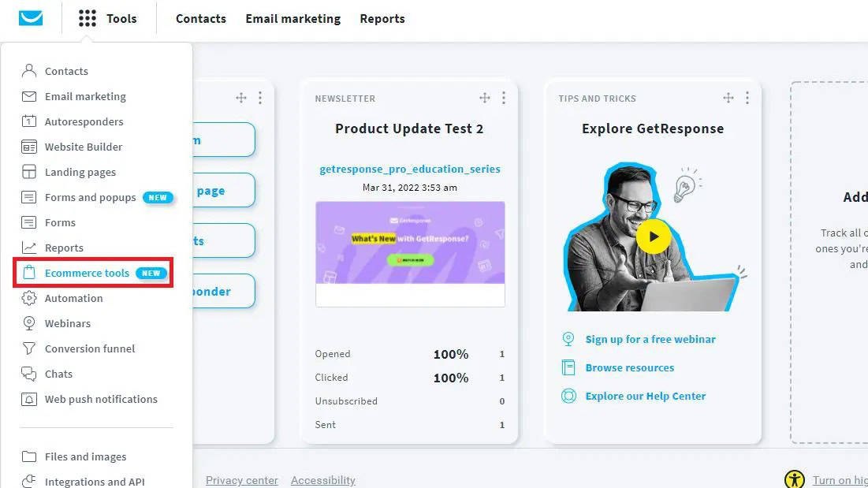
Task: Click the Autoresponders calendar icon
Action: [29, 121]
